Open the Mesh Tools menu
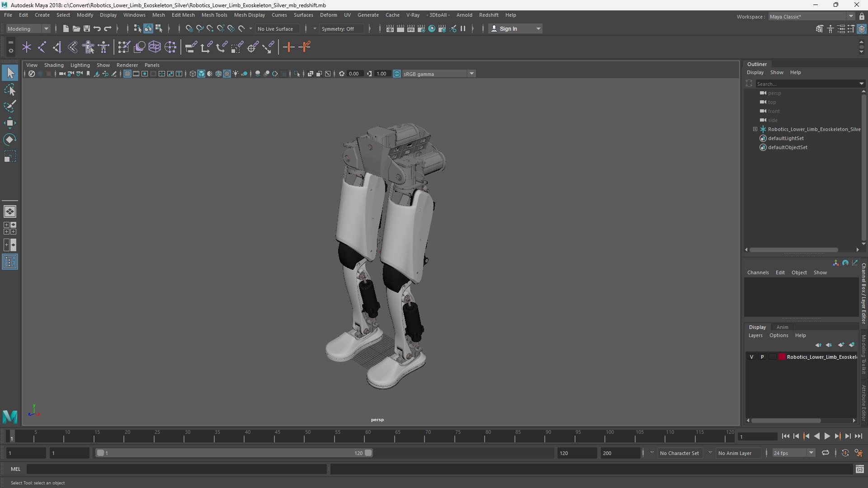The height and width of the screenshot is (488, 868). 214,15
